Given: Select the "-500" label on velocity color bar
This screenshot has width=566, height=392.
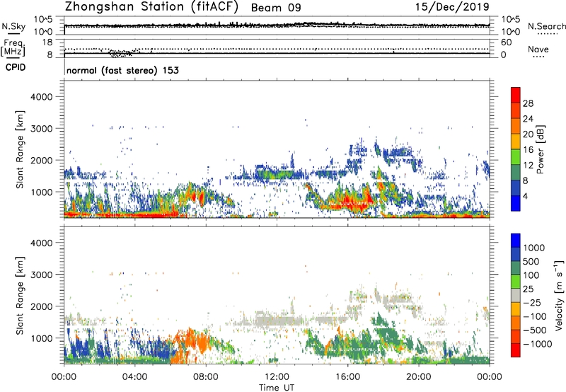Looking at the screenshot, I should 535,330.
